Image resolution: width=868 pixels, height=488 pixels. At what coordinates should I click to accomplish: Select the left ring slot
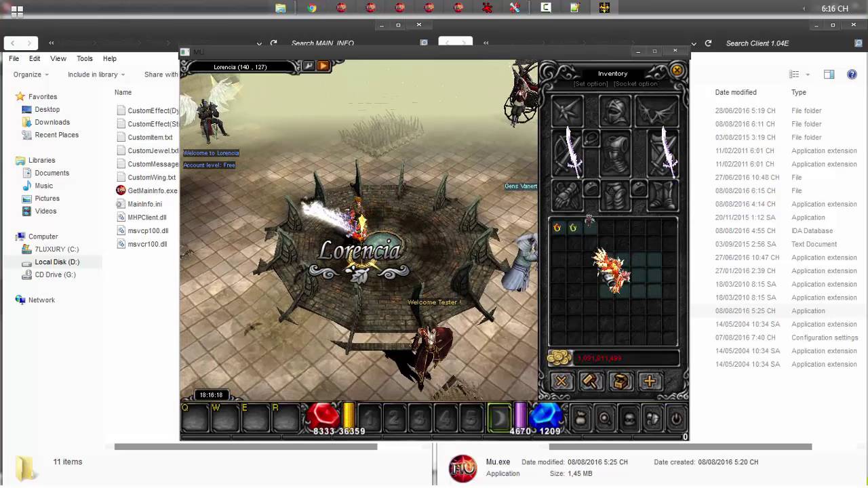click(x=591, y=188)
